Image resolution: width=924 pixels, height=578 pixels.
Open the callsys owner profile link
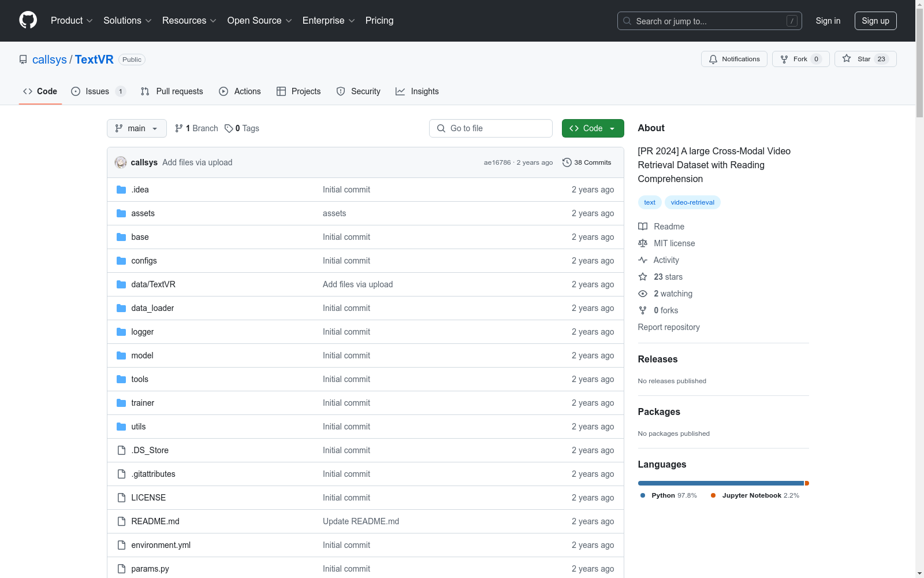pos(50,60)
